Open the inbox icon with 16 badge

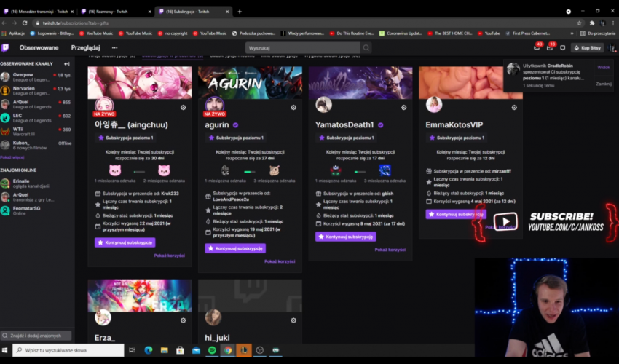point(550,48)
